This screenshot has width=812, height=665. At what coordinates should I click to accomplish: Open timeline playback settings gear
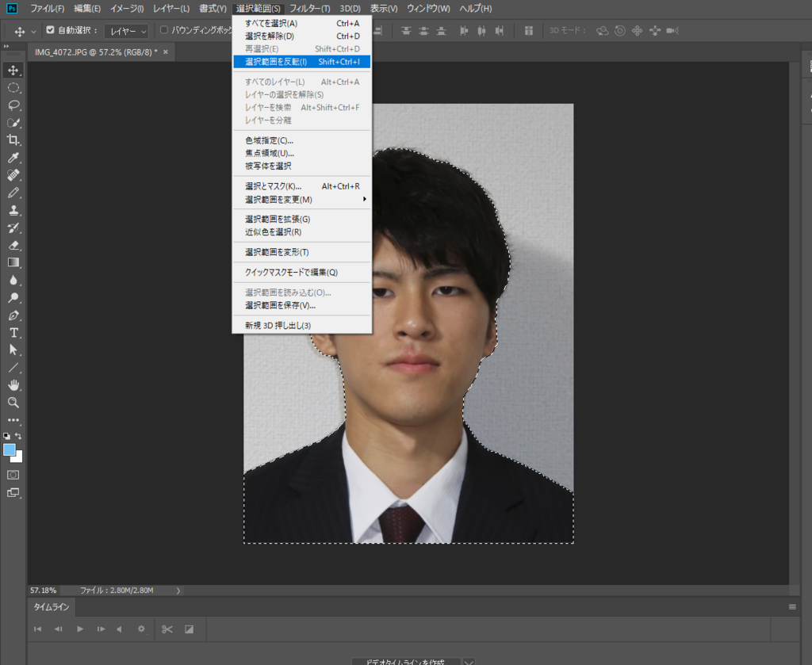pyautogui.click(x=141, y=629)
